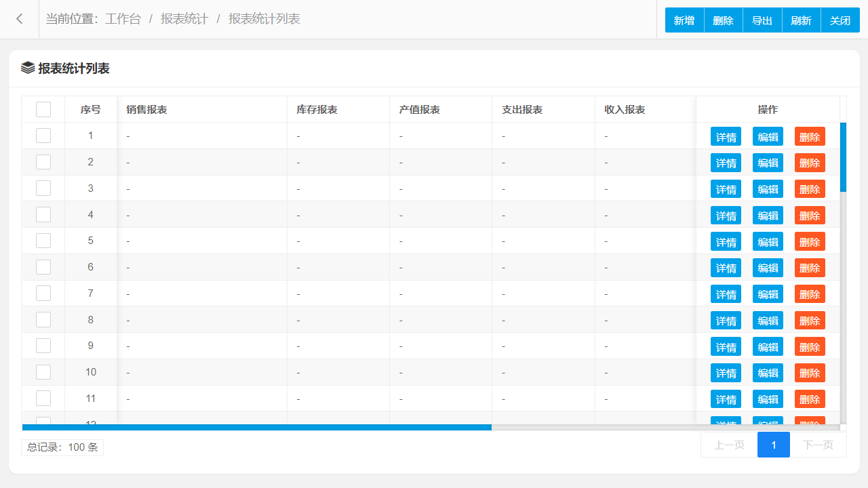View 详情 of row 2
868x488 pixels.
pyautogui.click(x=726, y=163)
